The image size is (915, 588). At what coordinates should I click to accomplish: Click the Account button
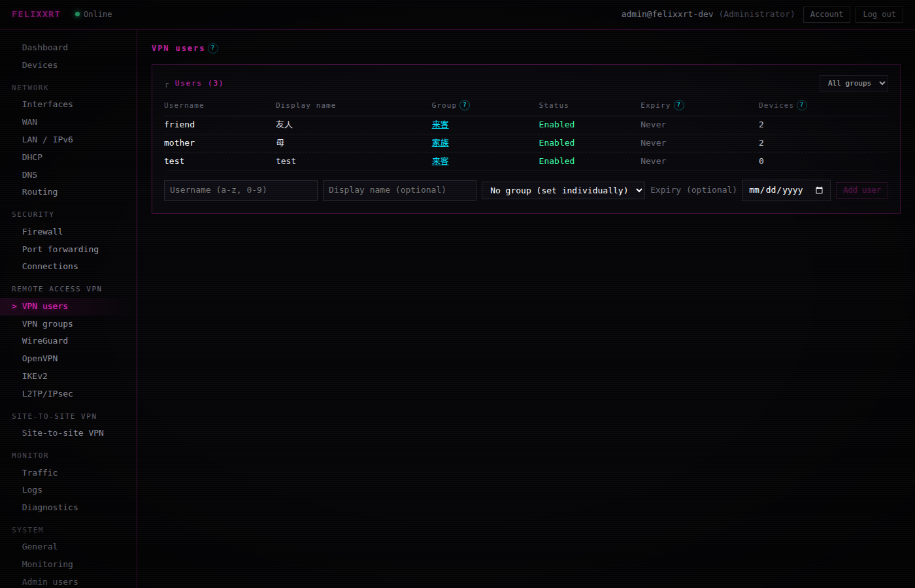coord(827,14)
